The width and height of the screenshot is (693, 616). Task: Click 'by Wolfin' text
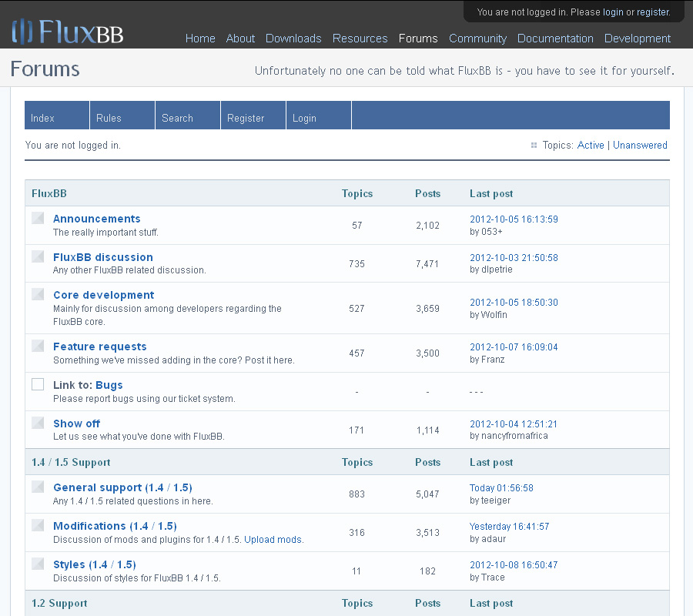488,315
